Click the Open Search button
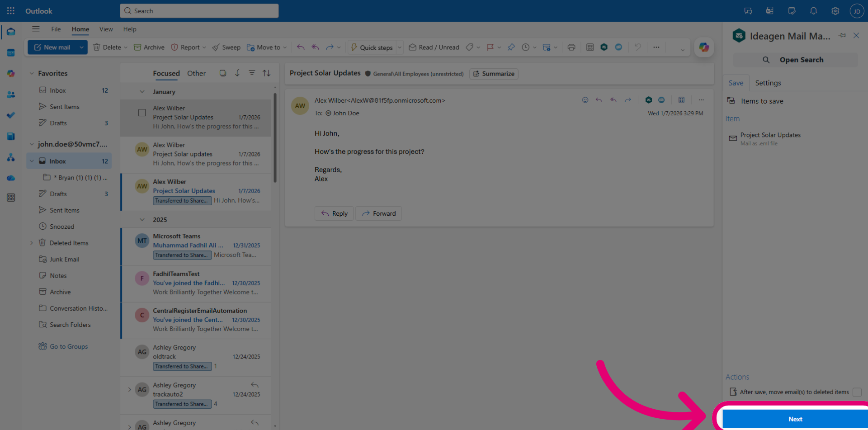This screenshot has width=868, height=430. pyautogui.click(x=795, y=60)
